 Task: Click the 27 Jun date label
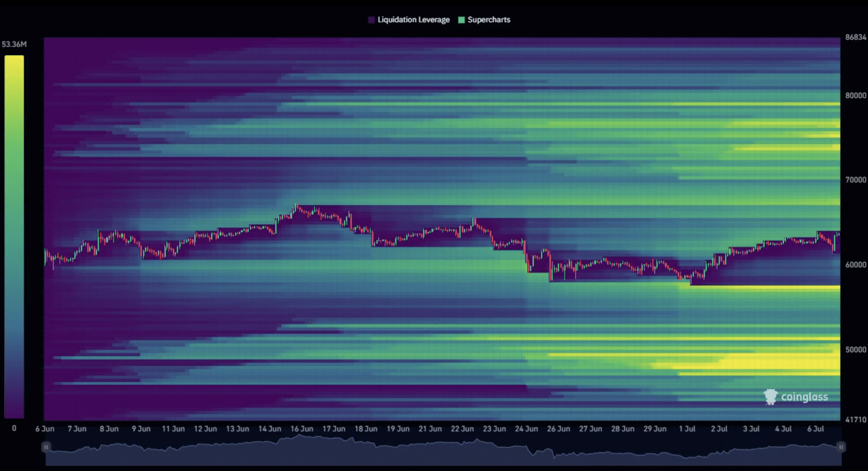point(591,429)
